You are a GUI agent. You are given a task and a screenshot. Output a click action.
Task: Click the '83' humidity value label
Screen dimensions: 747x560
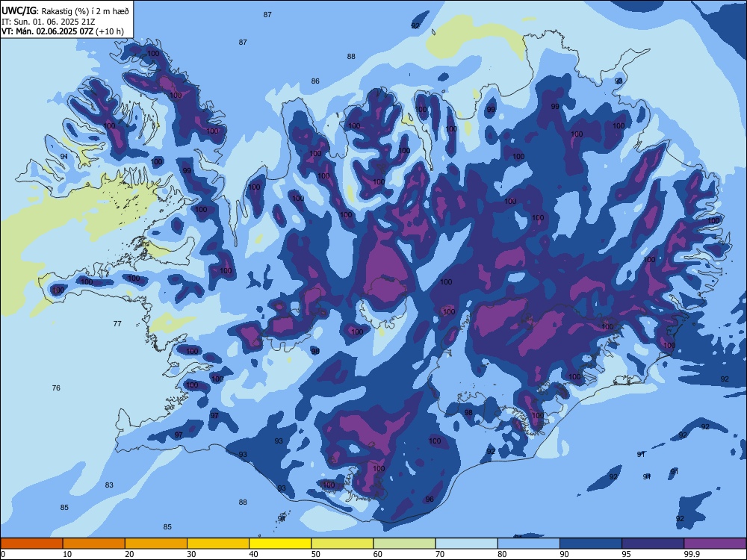[109, 485]
